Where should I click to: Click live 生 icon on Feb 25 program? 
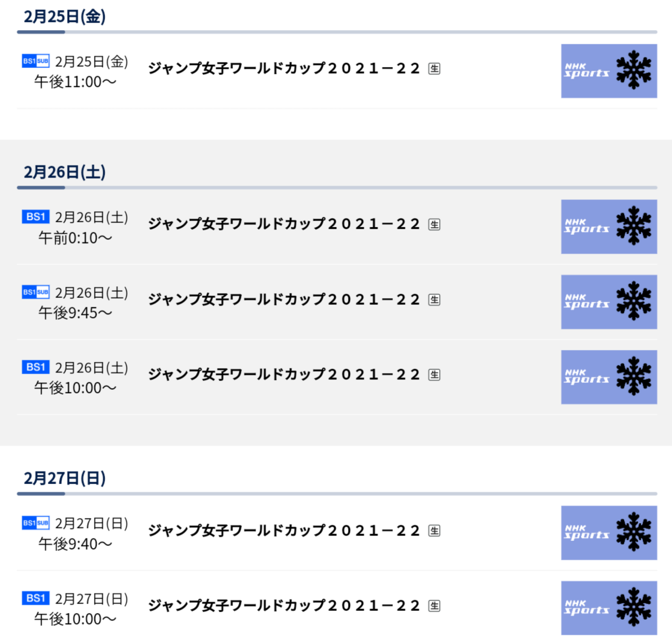[x=434, y=69]
